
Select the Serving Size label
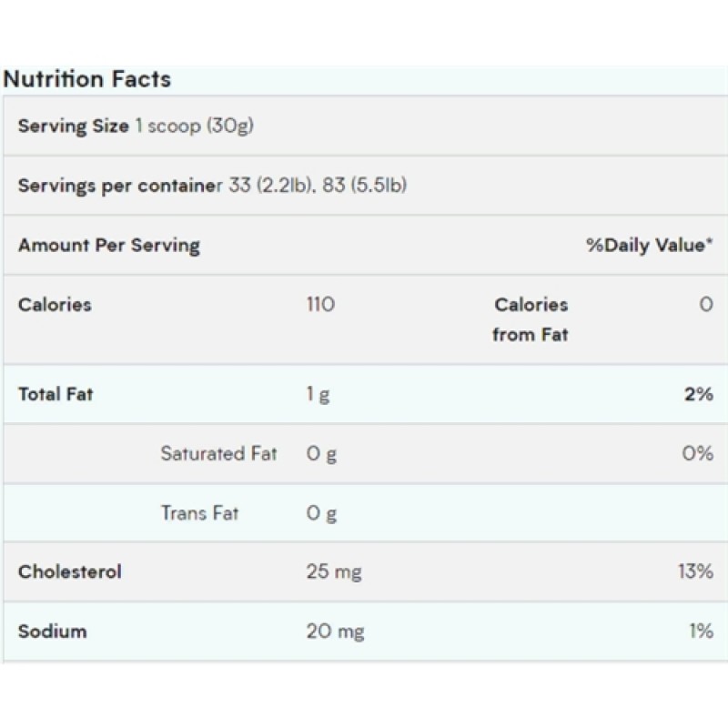(74, 126)
